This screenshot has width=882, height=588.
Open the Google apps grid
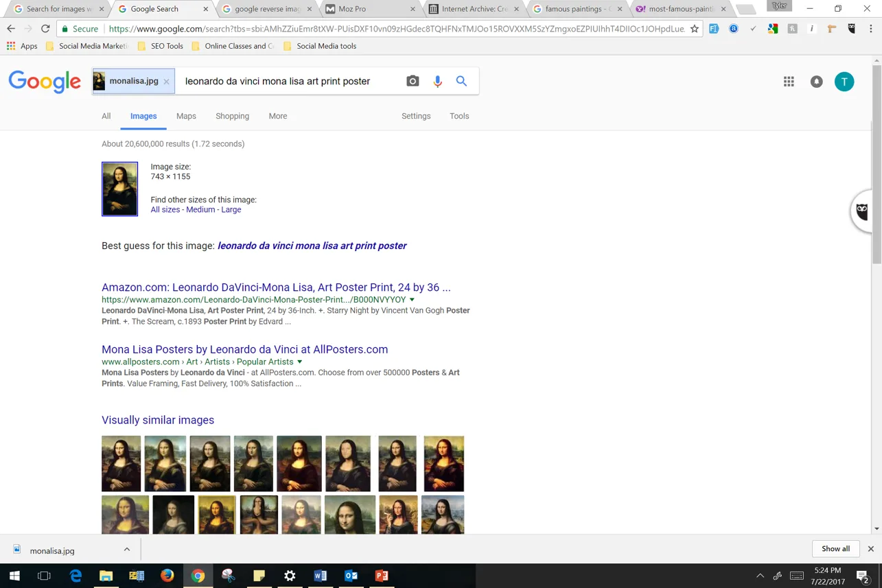click(789, 81)
